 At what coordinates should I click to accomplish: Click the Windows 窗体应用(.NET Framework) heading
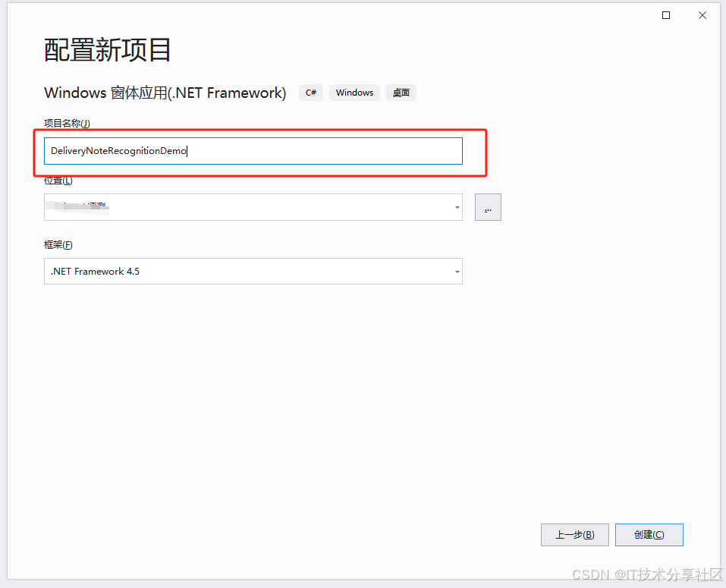point(165,93)
